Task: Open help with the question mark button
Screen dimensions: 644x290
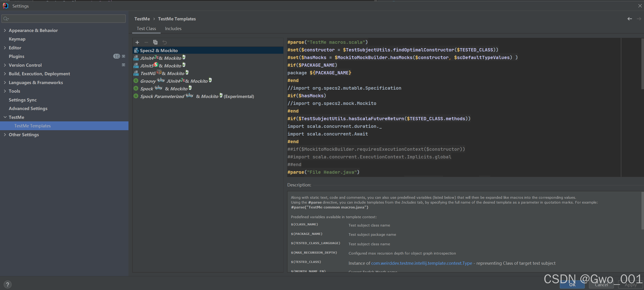Action: pyautogui.click(x=7, y=284)
